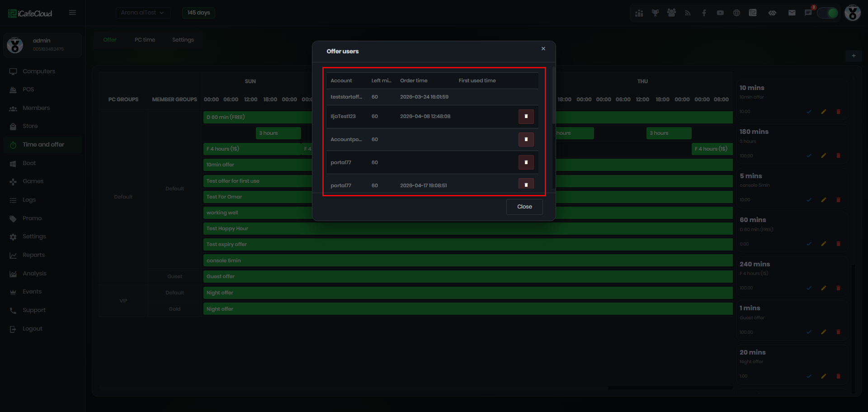Screen dimensions: 868x412
Task: Delete the 1 mins Guest offer trash icon
Action: pos(838,332)
